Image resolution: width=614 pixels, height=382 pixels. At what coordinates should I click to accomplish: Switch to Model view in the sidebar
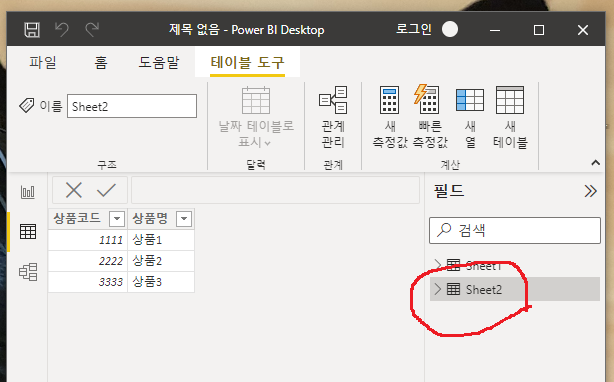(x=28, y=272)
